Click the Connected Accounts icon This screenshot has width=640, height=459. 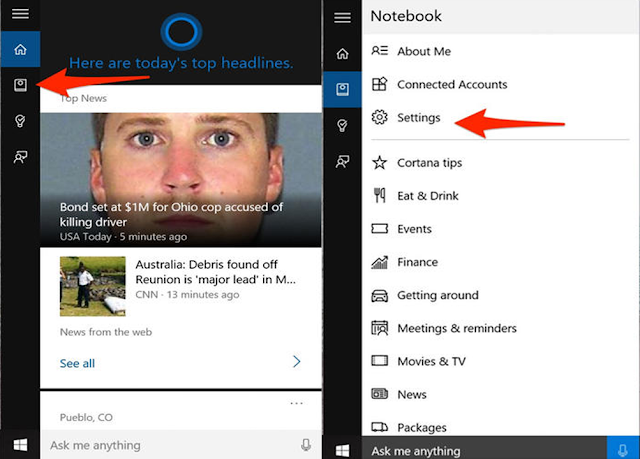pyautogui.click(x=379, y=84)
